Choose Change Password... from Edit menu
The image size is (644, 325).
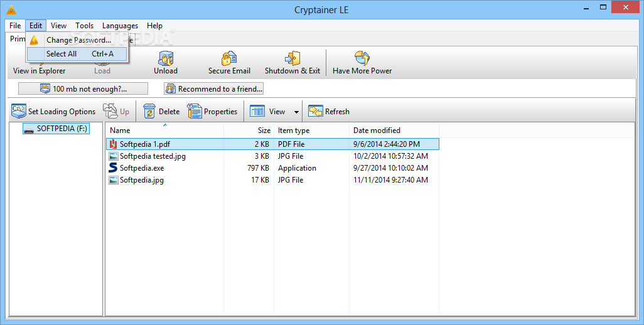pos(77,40)
